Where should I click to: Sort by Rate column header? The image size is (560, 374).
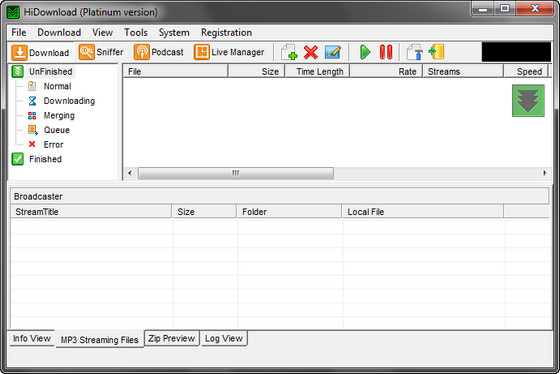386,71
